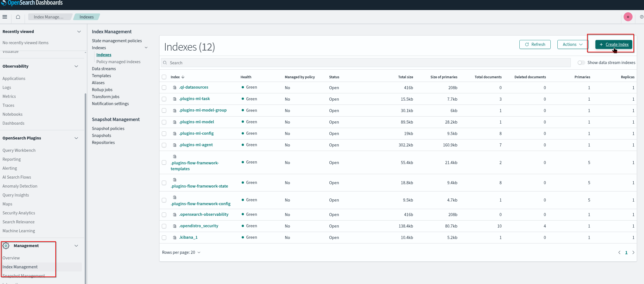The image size is (644, 284).
Task: Click the document icon beside .plugins-ml-agent
Action: 175,145
